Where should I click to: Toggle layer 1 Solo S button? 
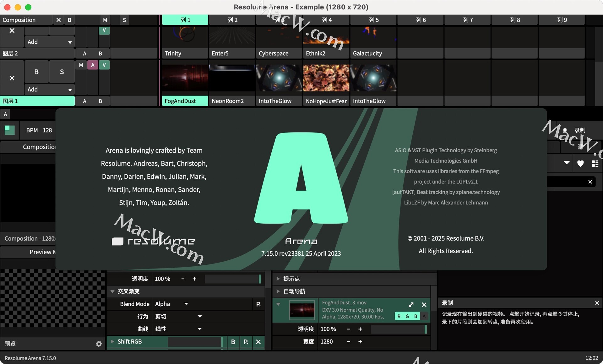pyautogui.click(x=62, y=72)
